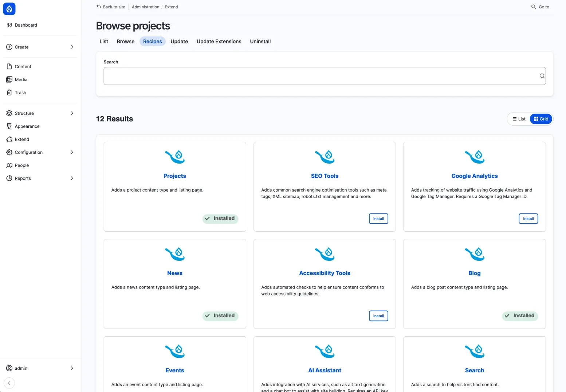Viewport: 566px width, 392px height.
Task: Open the AI Assistant title link
Action: pos(325,371)
